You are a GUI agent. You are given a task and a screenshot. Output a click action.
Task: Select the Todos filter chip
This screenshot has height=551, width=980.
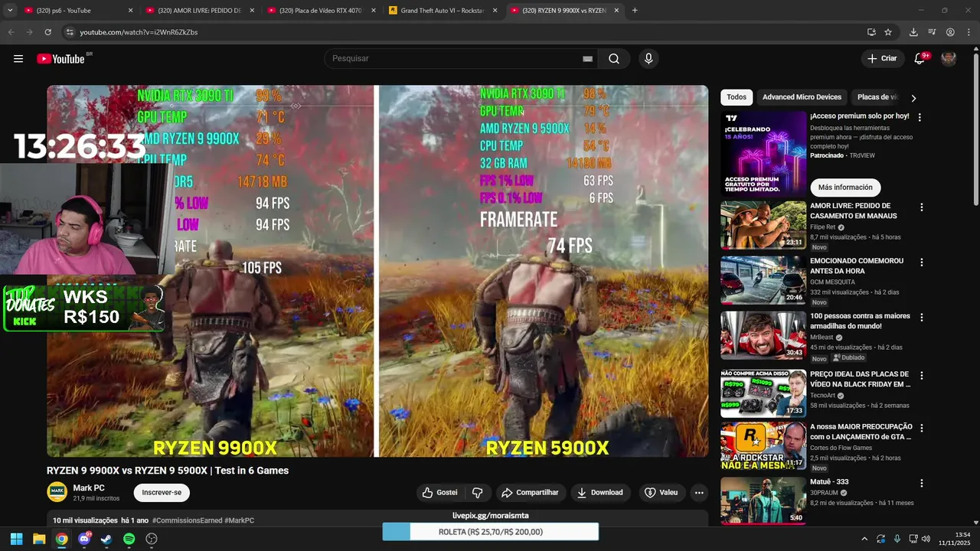click(x=737, y=97)
